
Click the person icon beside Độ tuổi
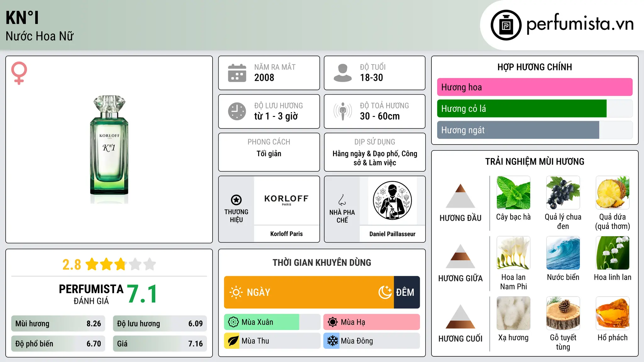(343, 73)
